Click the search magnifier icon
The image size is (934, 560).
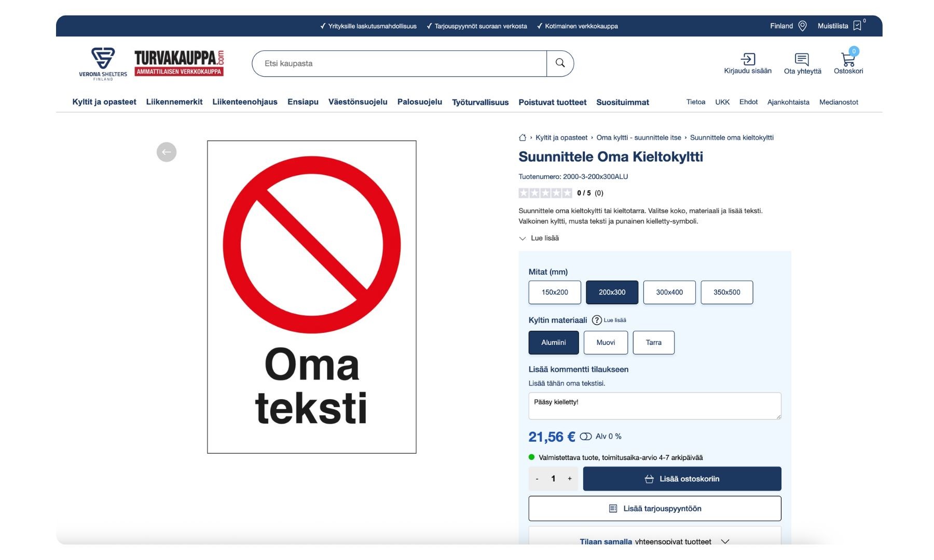560,63
